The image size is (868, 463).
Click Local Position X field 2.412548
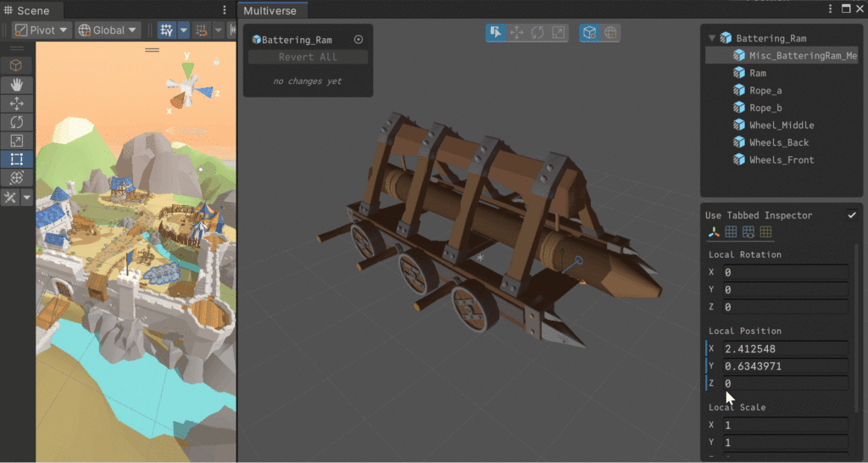[785, 349]
